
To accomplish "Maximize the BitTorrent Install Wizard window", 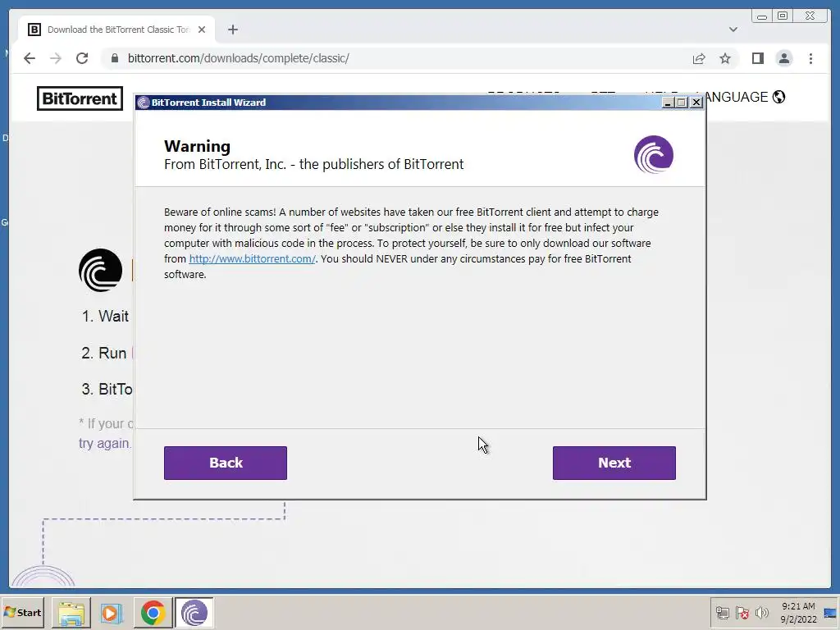I will 682,102.
